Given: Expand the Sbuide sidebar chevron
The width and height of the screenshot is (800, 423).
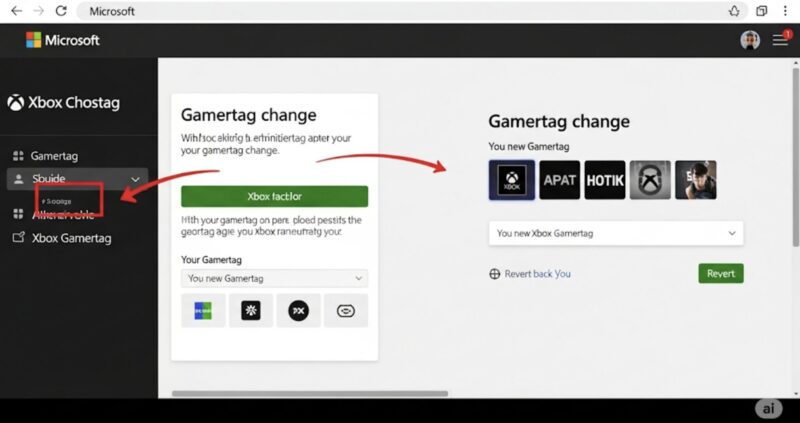Looking at the screenshot, I should click(x=135, y=179).
